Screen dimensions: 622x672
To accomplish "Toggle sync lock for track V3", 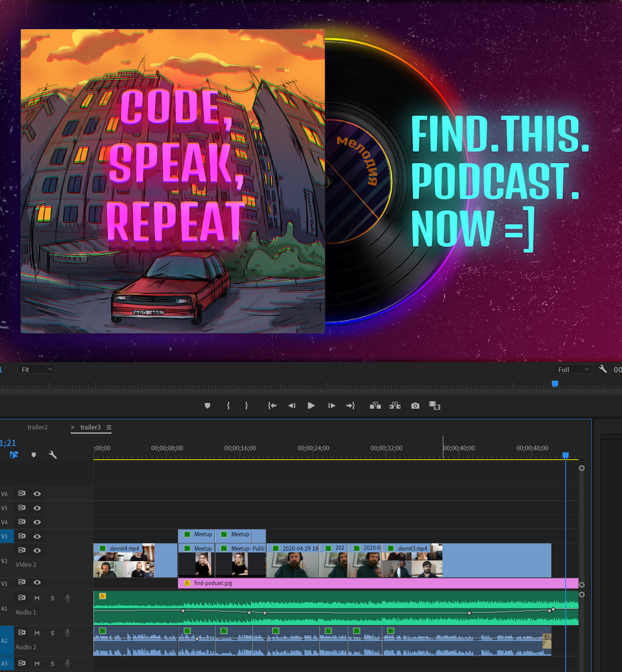I will tap(22, 536).
